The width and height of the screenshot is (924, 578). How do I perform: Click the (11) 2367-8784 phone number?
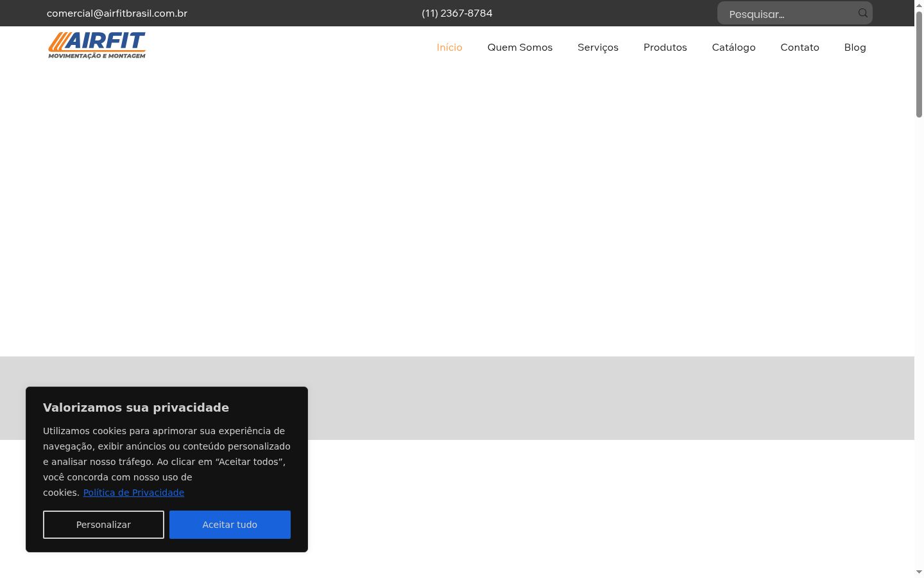click(x=457, y=13)
